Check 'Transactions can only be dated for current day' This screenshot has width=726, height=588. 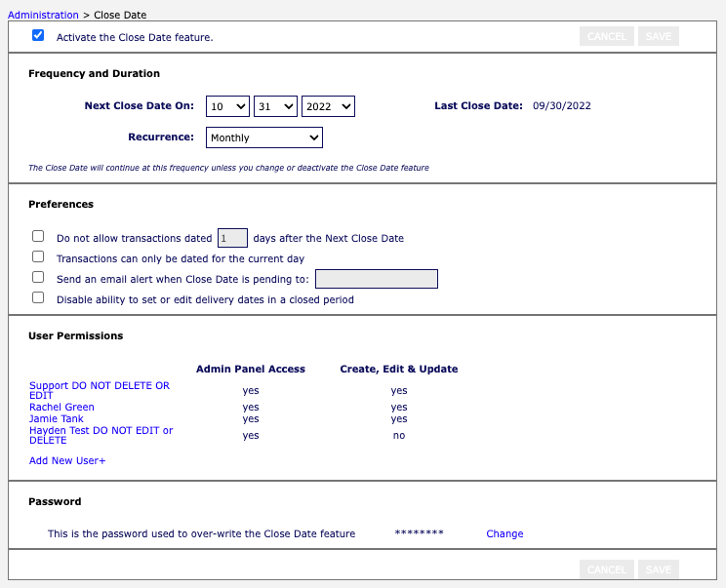[38, 256]
